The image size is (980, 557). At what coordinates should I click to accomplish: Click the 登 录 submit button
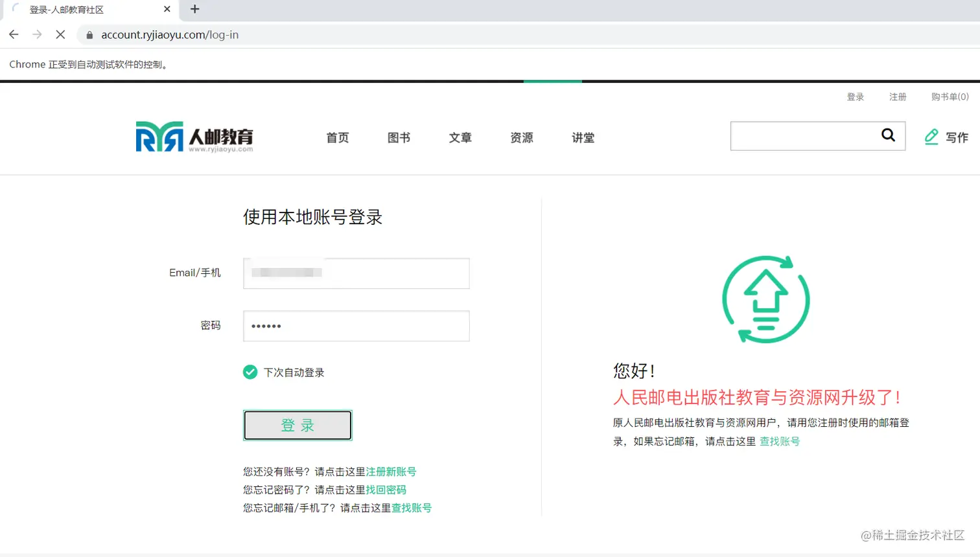pyautogui.click(x=297, y=425)
